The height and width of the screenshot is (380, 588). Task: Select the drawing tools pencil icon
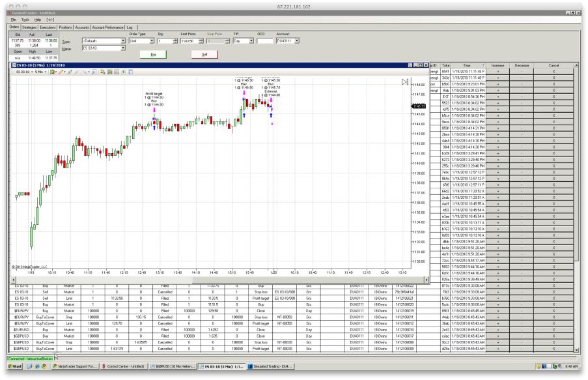[60, 72]
